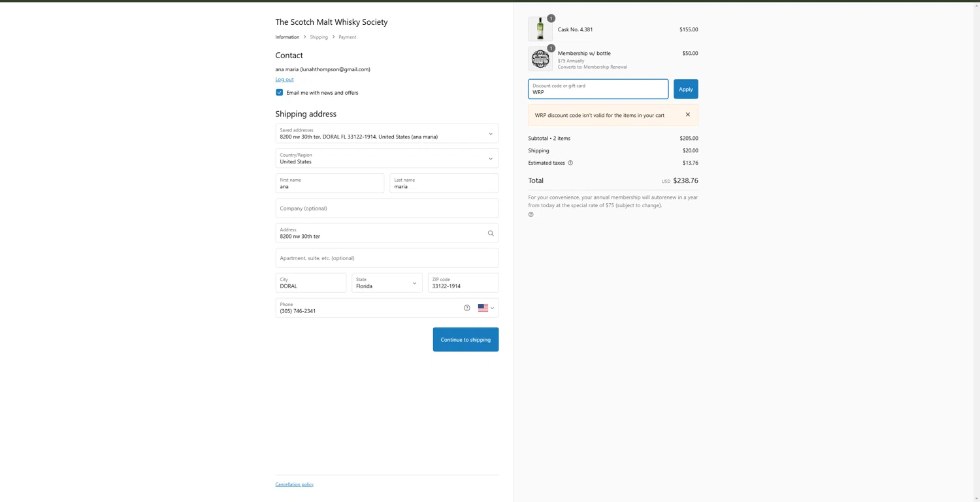Go to the Information breadcrumb step

(287, 37)
